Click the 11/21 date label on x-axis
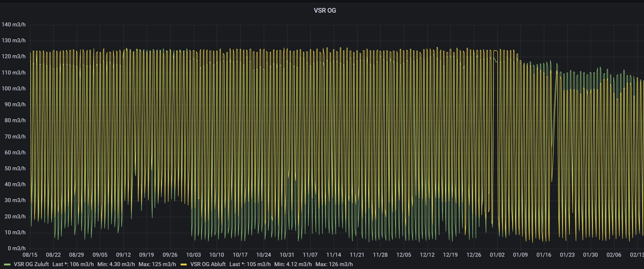644x269 pixels. click(x=357, y=255)
